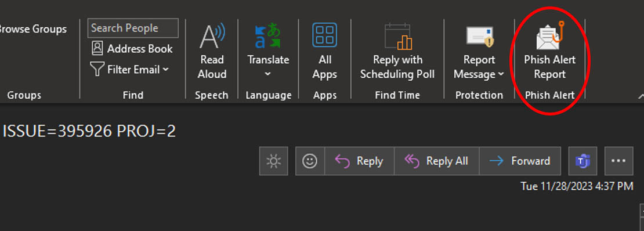Open the Report Message envelope icon
644x231 pixels.
[x=479, y=36]
